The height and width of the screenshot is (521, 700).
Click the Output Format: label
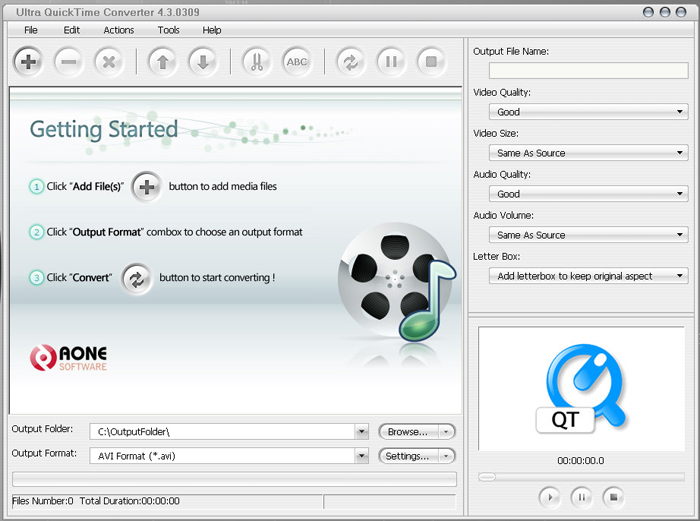point(44,453)
